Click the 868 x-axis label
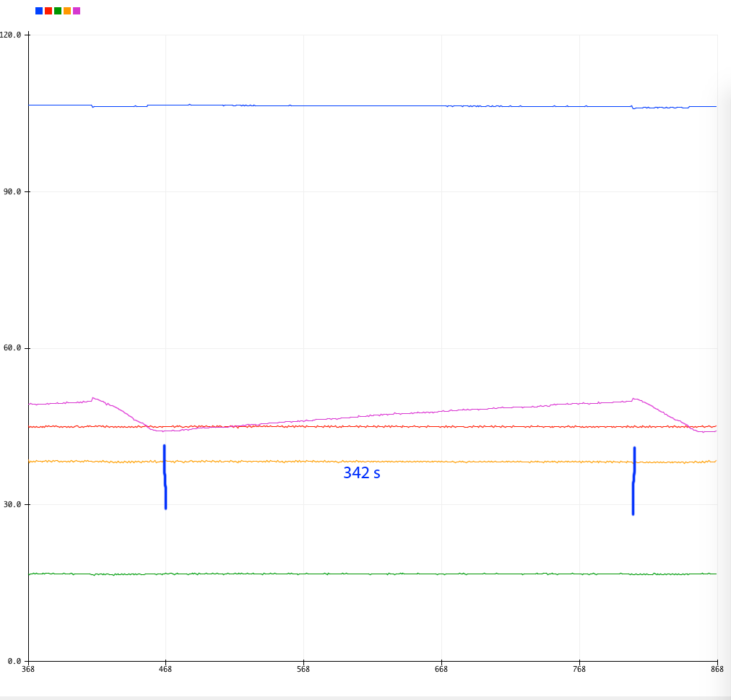 pyautogui.click(x=717, y=670)
